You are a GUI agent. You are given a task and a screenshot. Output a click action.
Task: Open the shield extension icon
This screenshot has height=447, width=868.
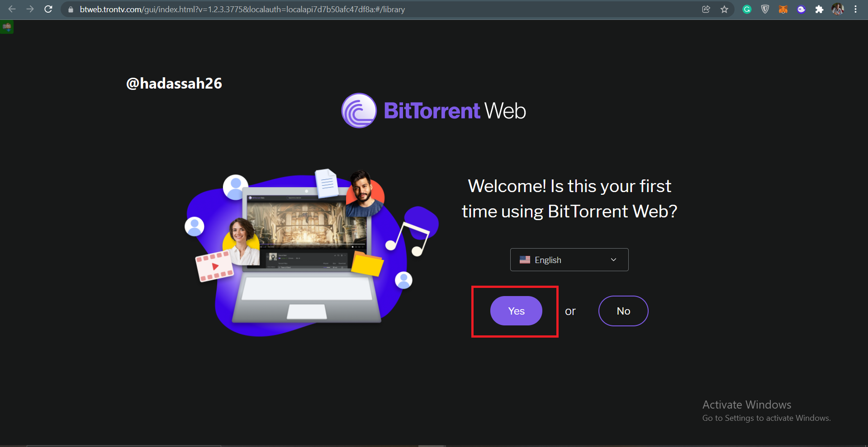pos(765,9)
